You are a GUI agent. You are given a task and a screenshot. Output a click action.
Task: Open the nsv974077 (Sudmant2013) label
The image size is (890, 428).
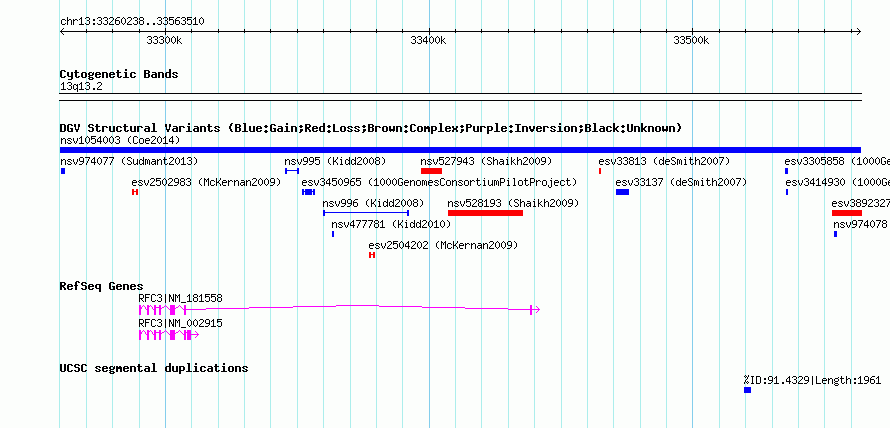pos(129,161)
